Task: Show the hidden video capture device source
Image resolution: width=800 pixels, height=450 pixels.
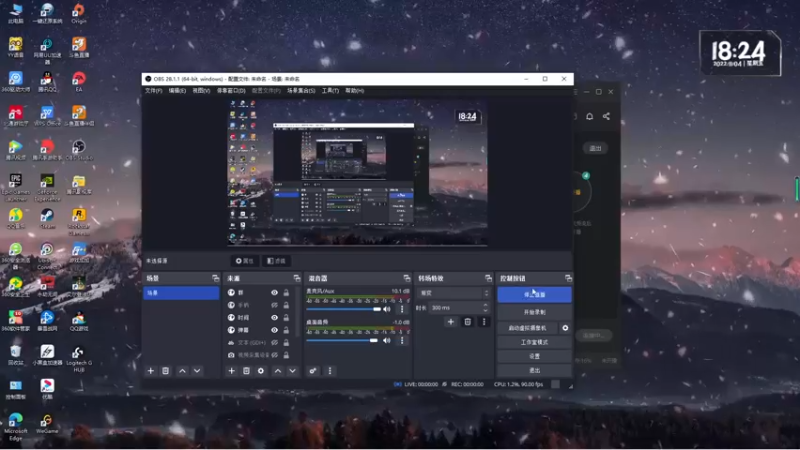Action: coord(274,355)
